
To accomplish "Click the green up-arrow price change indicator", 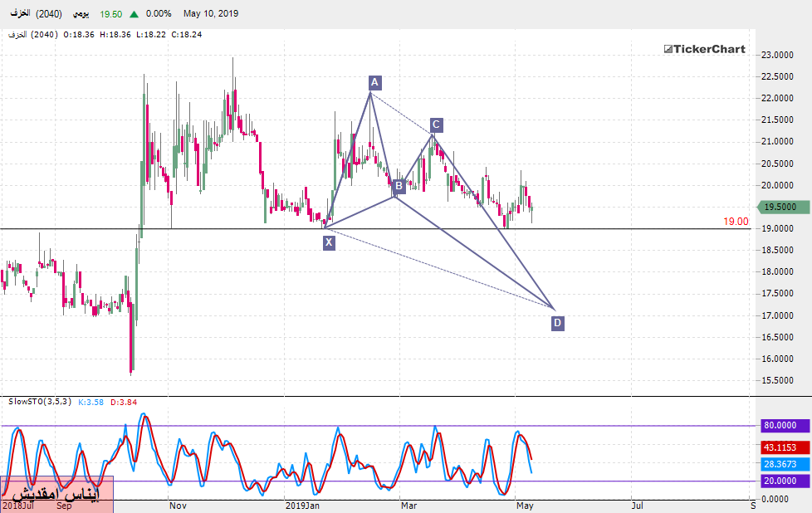I will point(134,14).
